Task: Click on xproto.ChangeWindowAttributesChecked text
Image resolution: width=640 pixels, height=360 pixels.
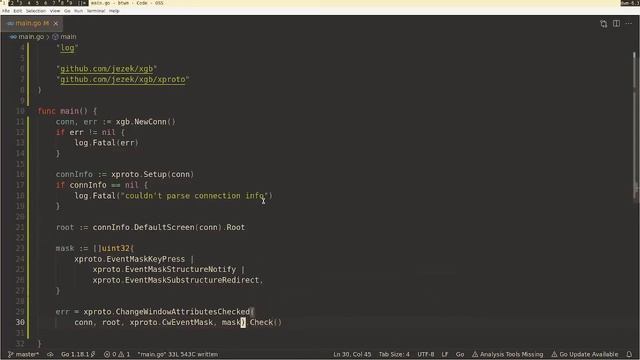Action: 167,312
